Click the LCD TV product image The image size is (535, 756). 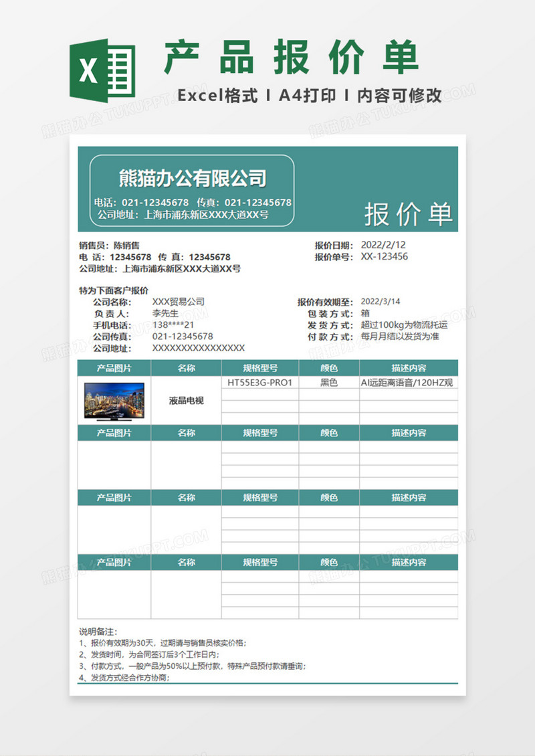click(x=114, y=401)
